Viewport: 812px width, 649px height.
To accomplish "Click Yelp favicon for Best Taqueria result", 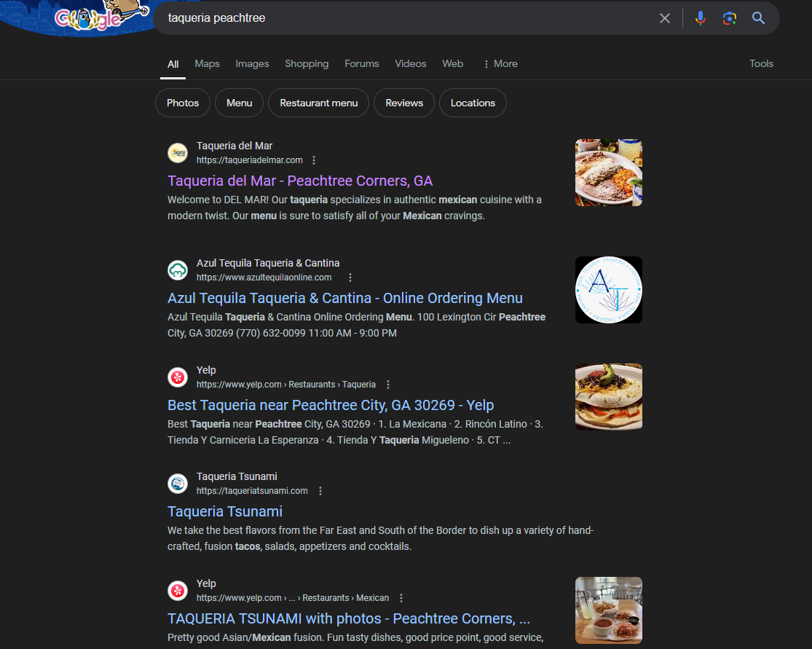I will click(178, 377).
